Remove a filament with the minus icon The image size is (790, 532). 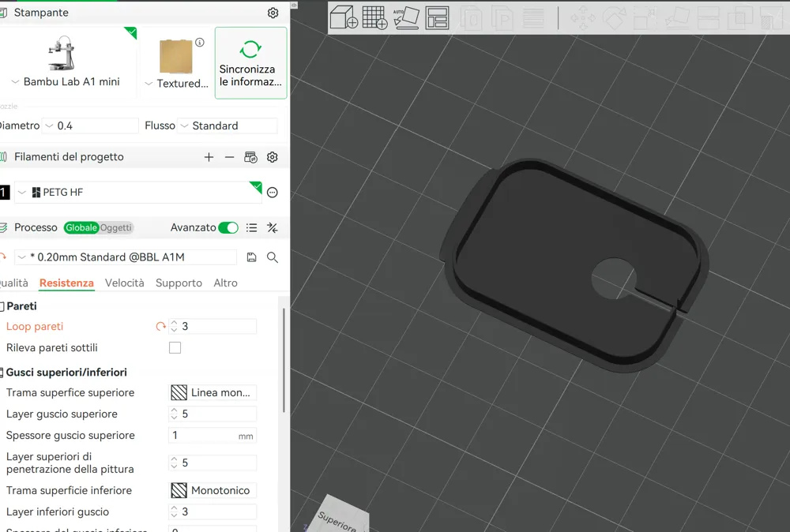click(x=229, y=157)
